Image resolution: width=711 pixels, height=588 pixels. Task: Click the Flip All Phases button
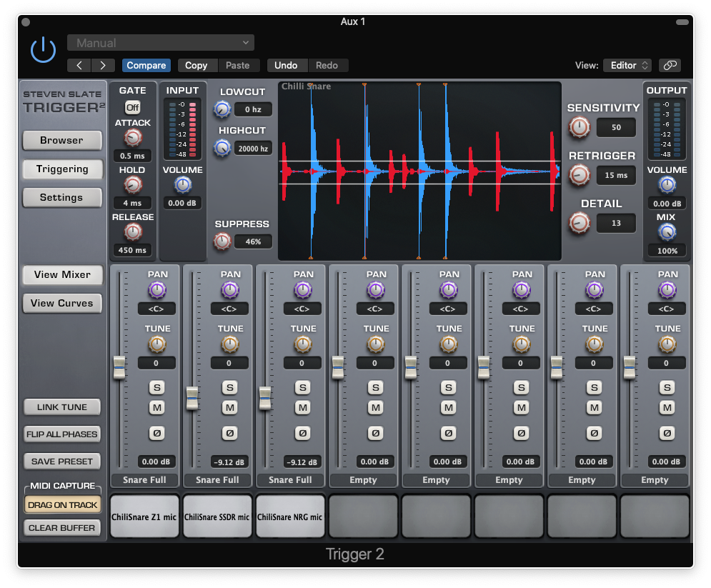[x=61, y=434]
